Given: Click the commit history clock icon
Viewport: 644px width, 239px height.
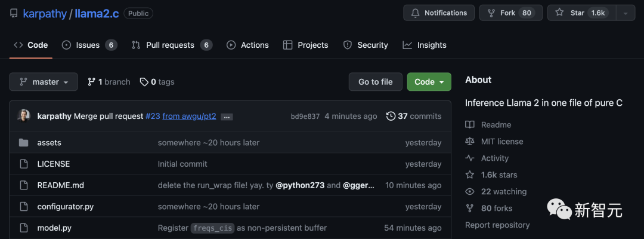Looking at the screenshot, I should coord(391,116).
